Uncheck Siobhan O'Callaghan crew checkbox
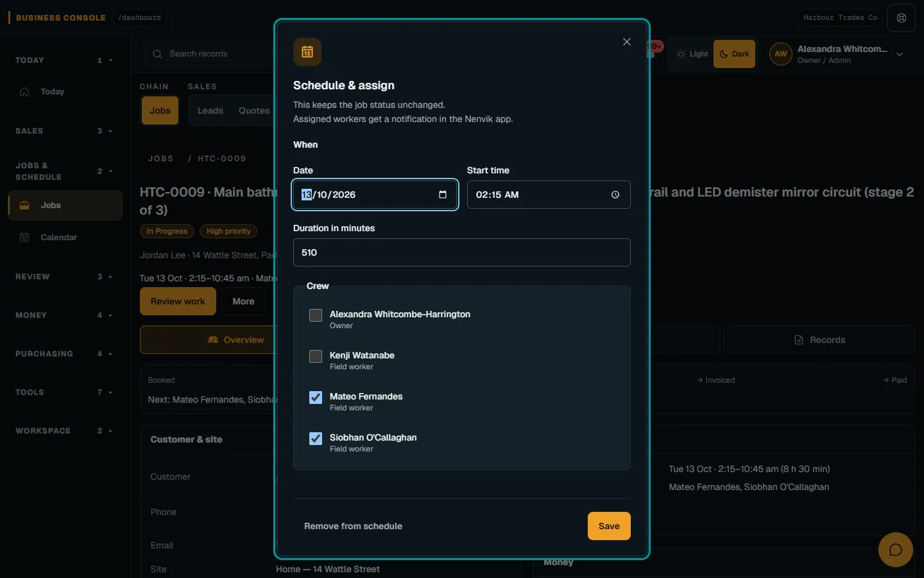Image resolution: width=924 pixels, height=578 pixels. click(316, 439)
